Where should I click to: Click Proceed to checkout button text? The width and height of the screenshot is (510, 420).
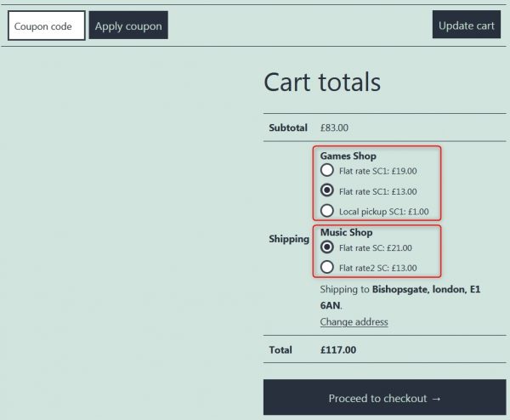pyautogui.click(x=377, y=398)
